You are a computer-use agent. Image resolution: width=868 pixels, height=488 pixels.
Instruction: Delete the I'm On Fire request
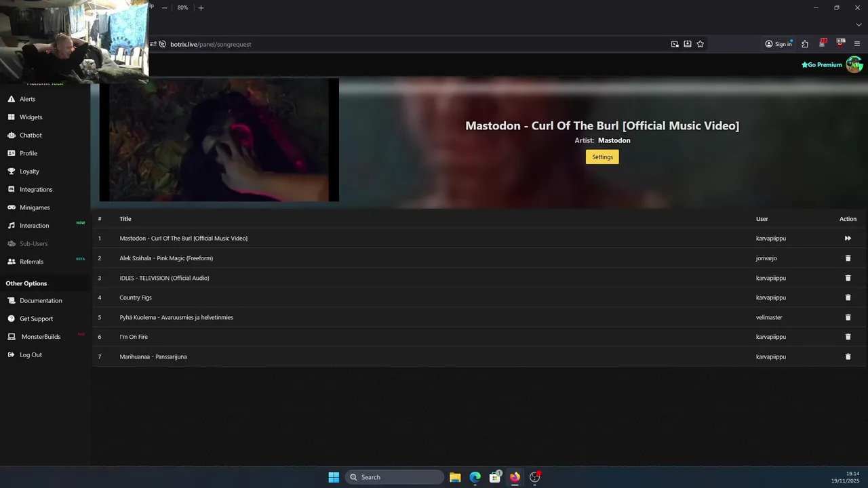[x=848, y=337]
